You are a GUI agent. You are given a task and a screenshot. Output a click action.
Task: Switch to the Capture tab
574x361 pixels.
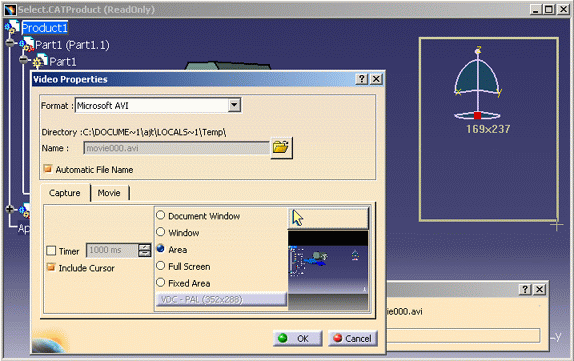[65, 193]
